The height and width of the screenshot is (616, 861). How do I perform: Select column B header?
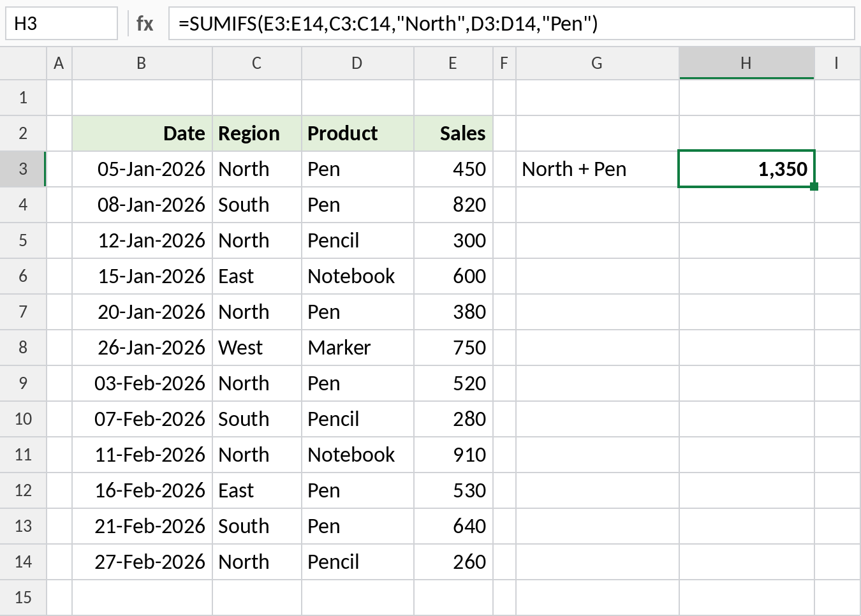tap(142, 63)
